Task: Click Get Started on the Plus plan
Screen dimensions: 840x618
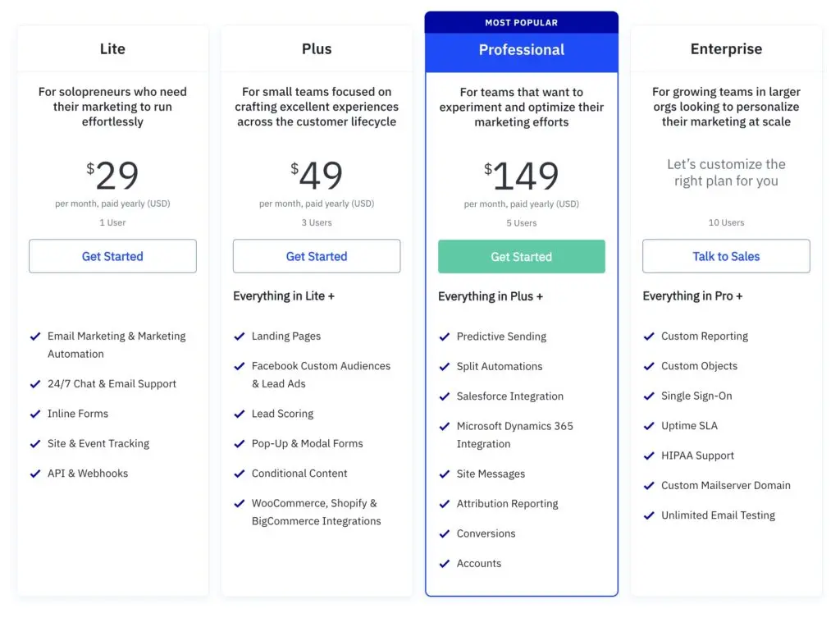Action: coord(317,256)
